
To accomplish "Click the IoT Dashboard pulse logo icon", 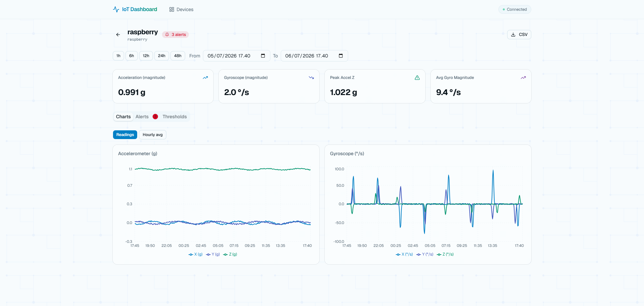I will [116, 9].
